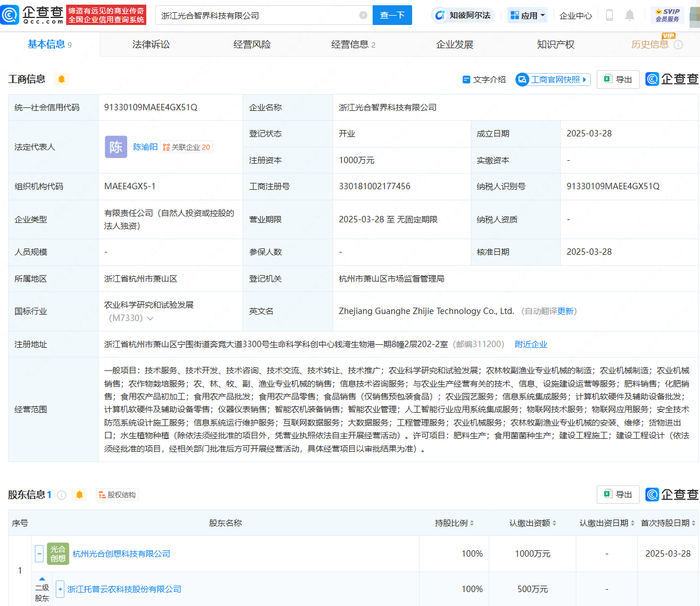Viewport: 700px width, 606px height.
Task: Switch to 知识产权 tab
Action: (x=555, y=45)
